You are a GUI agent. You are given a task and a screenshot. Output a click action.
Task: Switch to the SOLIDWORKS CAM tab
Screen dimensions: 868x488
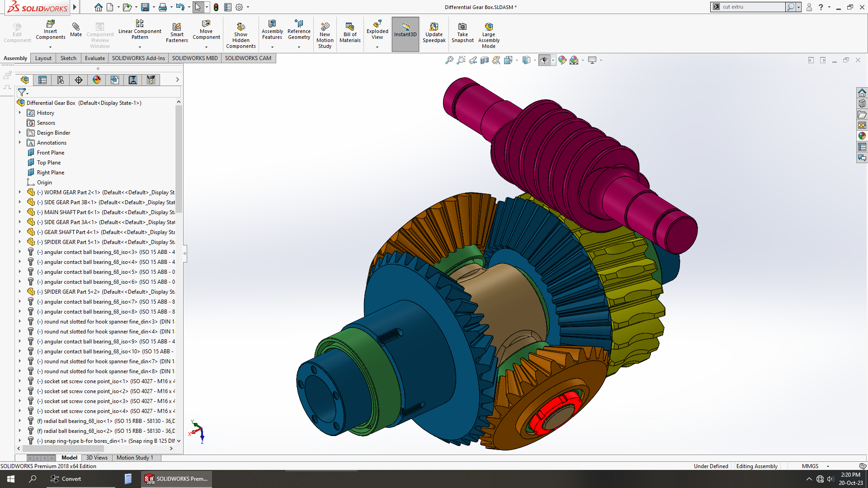[x=248, y=58]
